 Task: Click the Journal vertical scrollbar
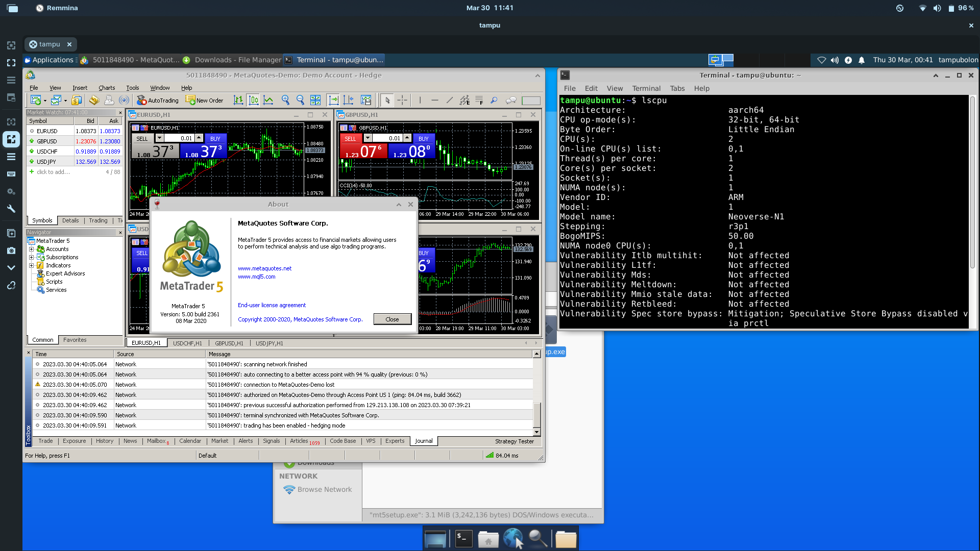536,393
